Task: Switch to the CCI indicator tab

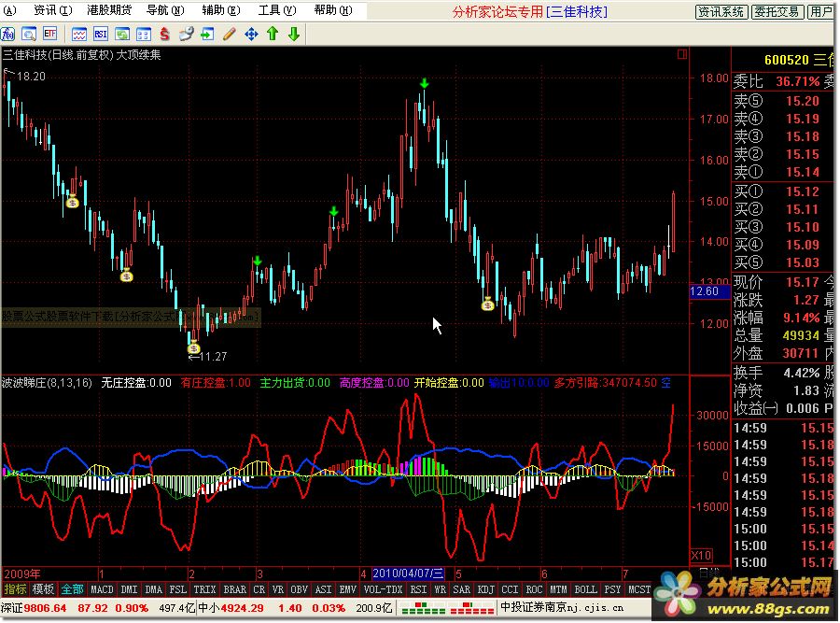Action: (x=510, y=589)
